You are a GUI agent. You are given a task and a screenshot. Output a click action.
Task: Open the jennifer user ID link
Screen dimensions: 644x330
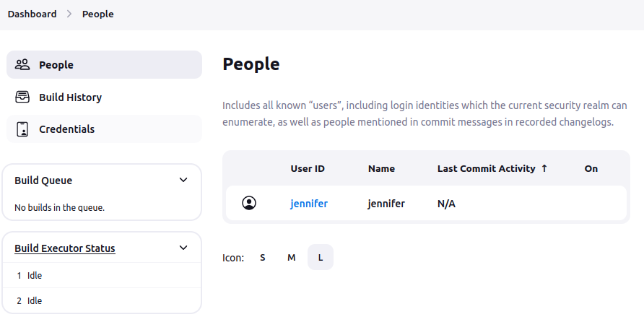[x=309, y=204]
